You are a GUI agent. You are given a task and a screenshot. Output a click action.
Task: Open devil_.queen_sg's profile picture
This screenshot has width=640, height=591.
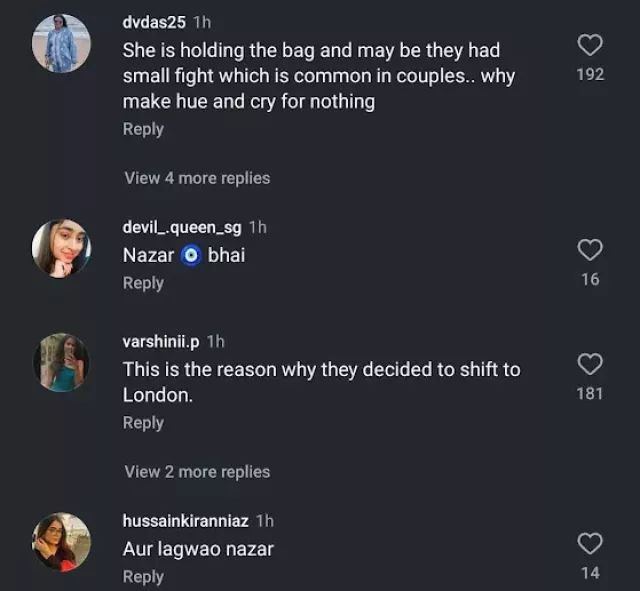point(61,248)
